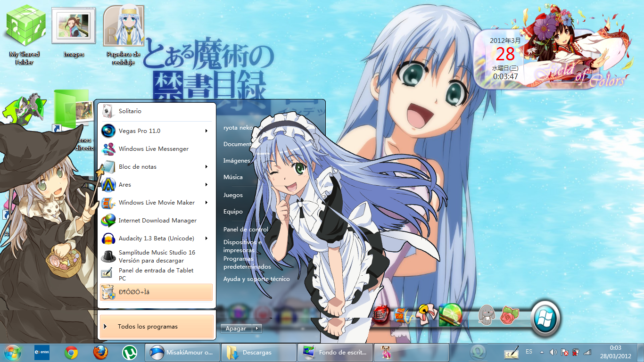Launch Google Chrome from the taskbar
Viewport: 644px width, 362px height.
[x=71, y=352]
